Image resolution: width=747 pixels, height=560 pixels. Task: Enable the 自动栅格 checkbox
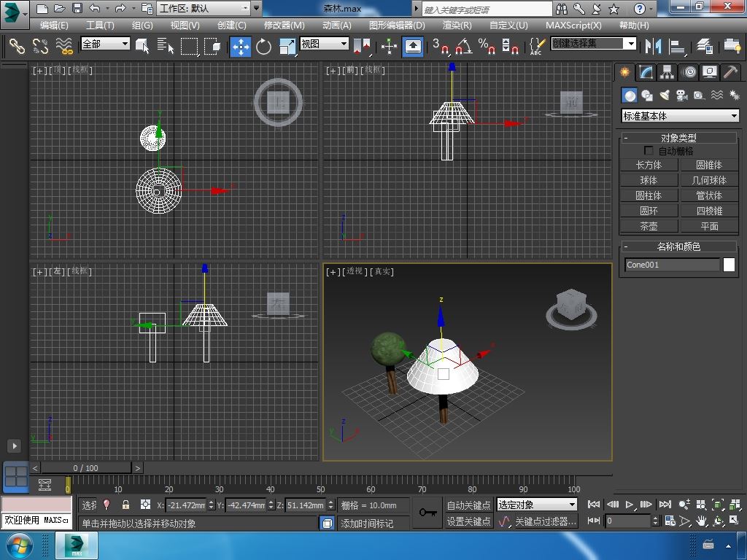point(649,151)
